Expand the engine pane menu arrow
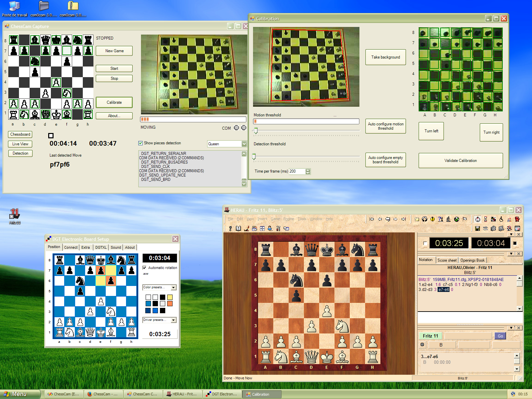532x399 pixels. tap(511, 328)
